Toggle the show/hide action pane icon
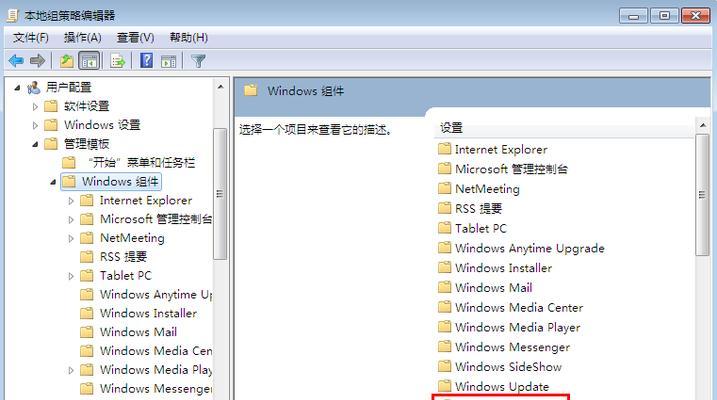 click(168, 61)
